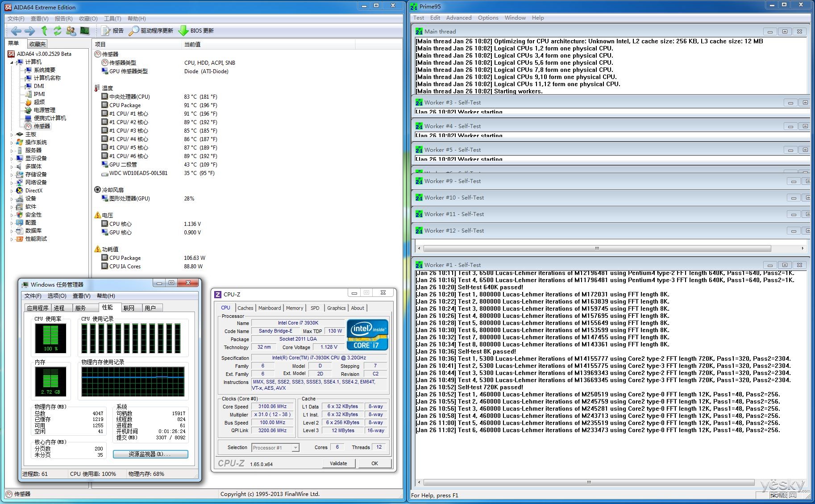
Task: Click the Validate button in CPU-Z
Action: point(338,463)
